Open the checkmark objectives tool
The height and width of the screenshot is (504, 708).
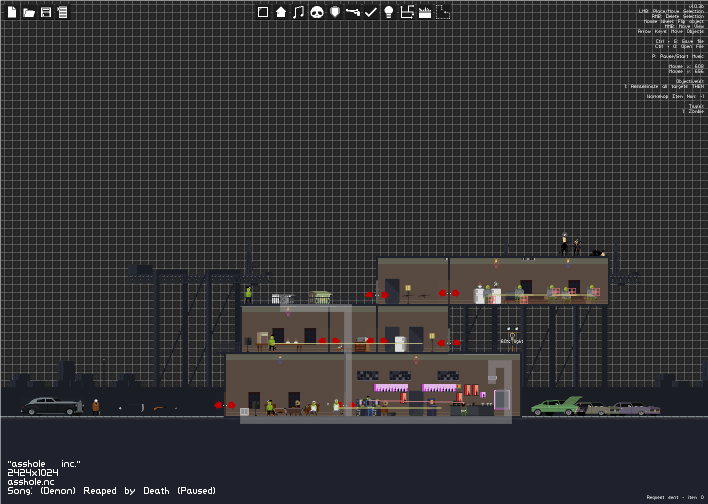click(371, 12)
